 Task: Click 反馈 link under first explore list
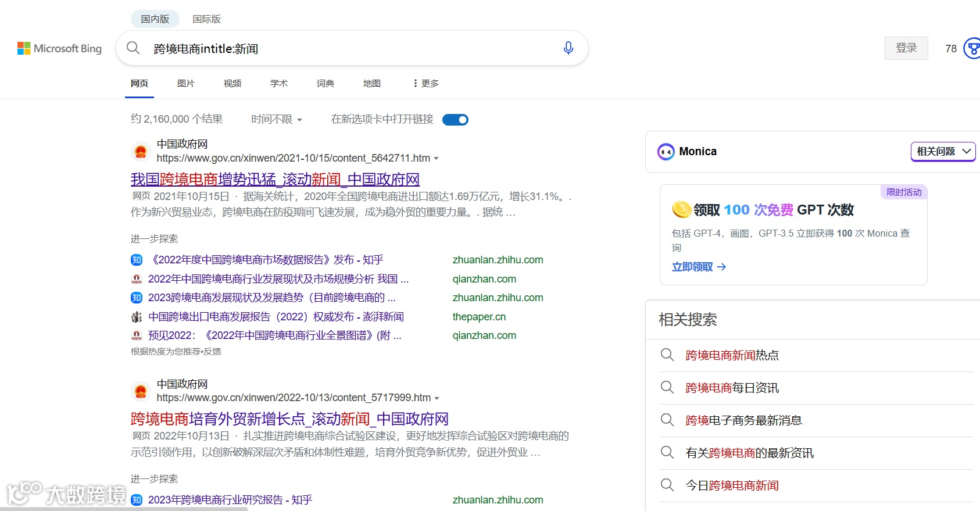pyautogui.click(x=212, y=352)
